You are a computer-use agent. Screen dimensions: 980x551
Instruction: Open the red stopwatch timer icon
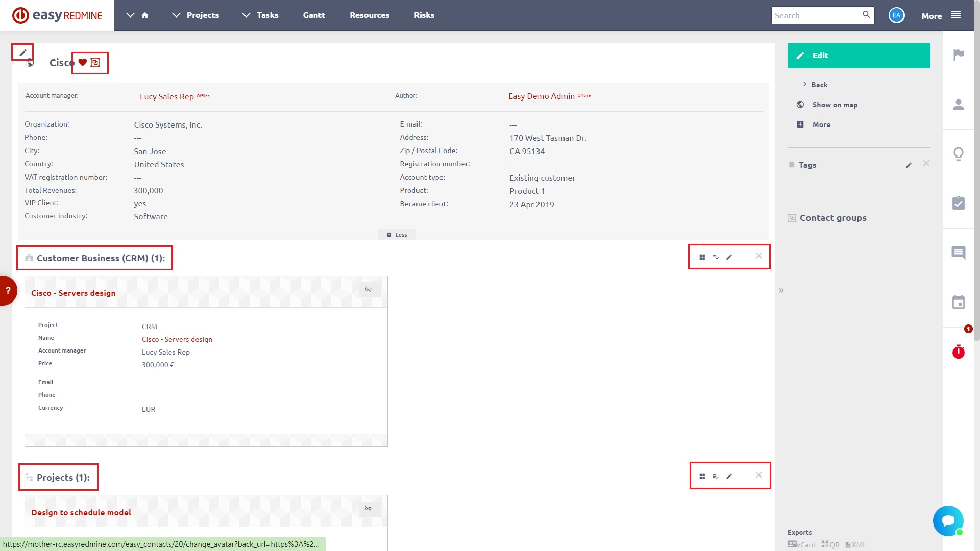[x=959, y=352]
